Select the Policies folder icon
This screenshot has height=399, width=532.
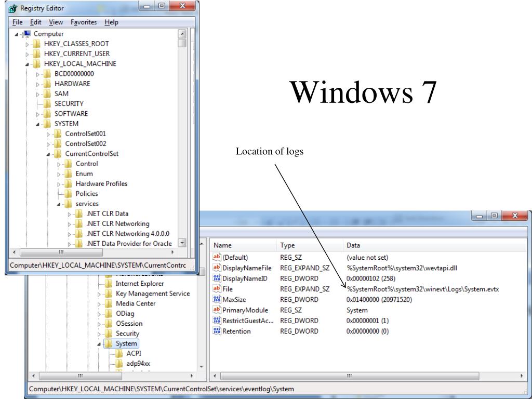(68, 194)
